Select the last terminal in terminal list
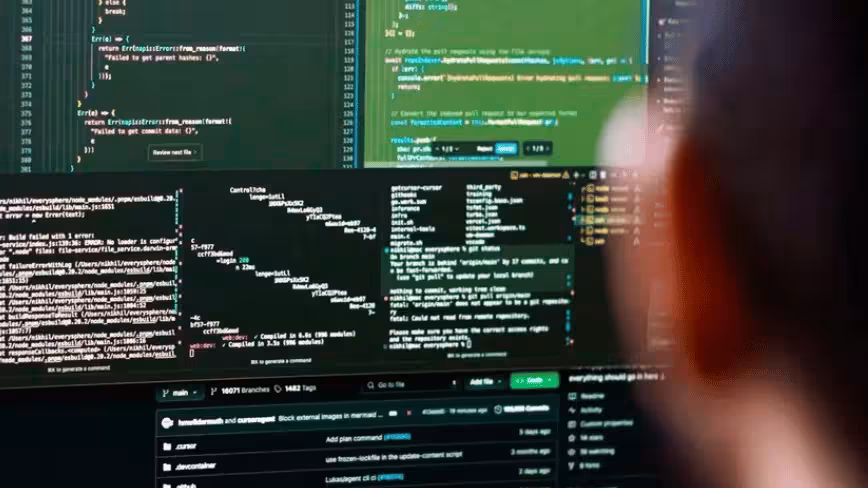868x488 pixels. (x=609, y=241)
